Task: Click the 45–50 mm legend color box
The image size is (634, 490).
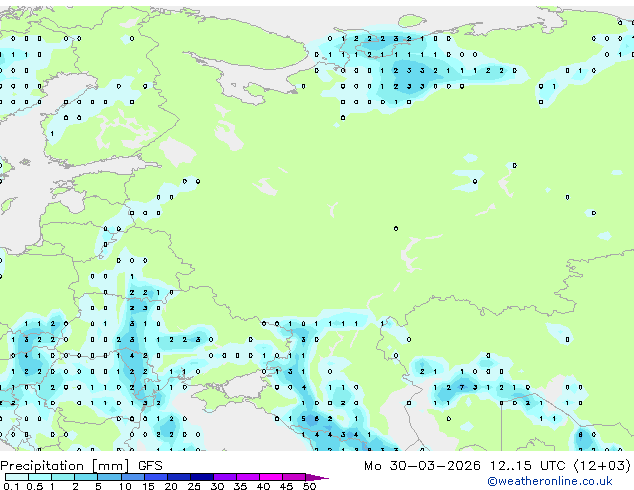Action: coord(294,477)
